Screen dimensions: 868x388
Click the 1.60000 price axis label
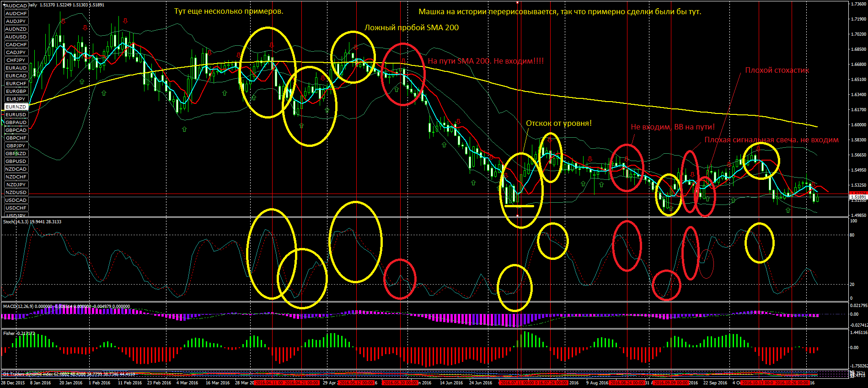coord(858,124)
